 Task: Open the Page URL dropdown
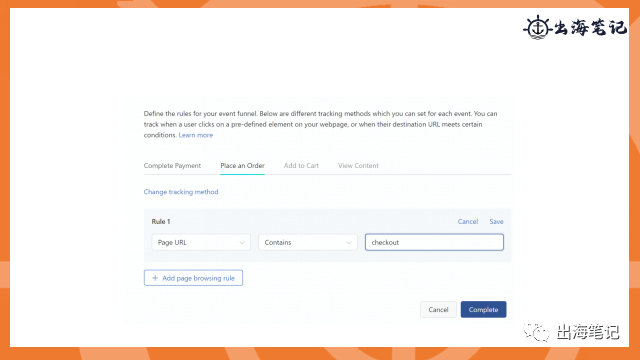tap(201, 242)
